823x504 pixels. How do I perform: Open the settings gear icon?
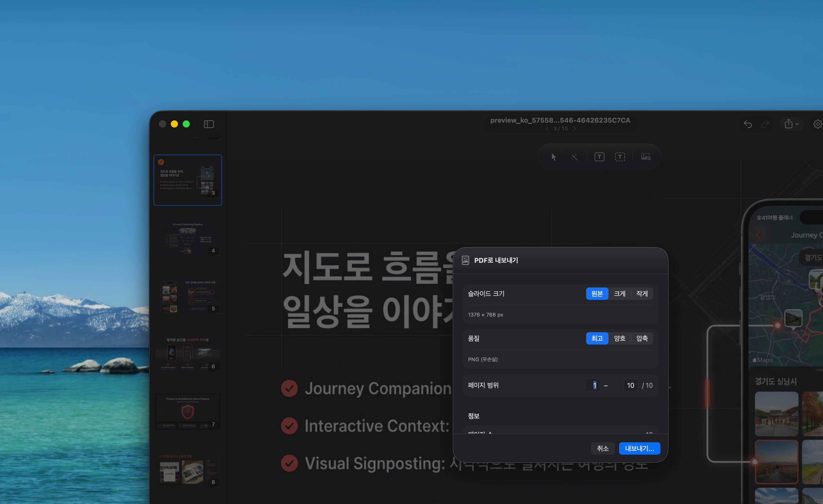pyautogui.click(x=818, y=124)
